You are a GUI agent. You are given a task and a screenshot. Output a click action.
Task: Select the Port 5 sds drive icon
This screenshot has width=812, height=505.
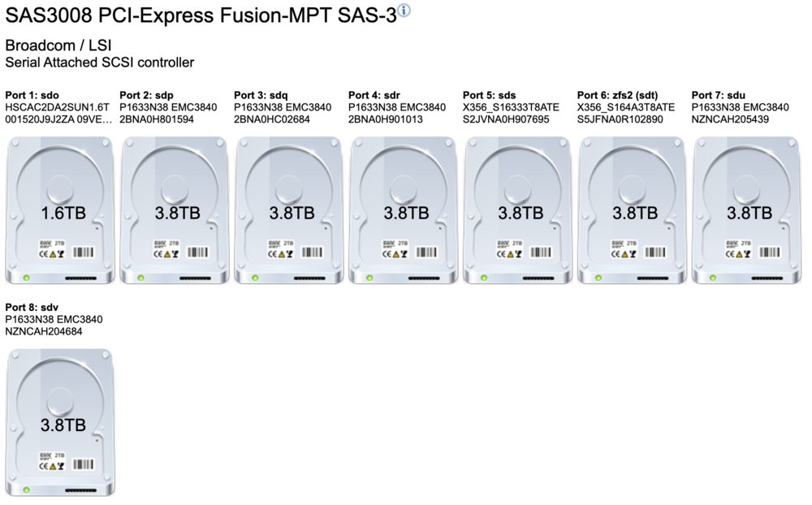click(518, 209)
